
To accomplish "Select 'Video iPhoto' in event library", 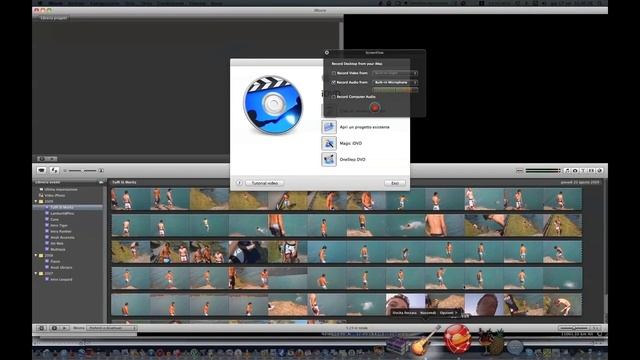I will [x=55, y=196].
